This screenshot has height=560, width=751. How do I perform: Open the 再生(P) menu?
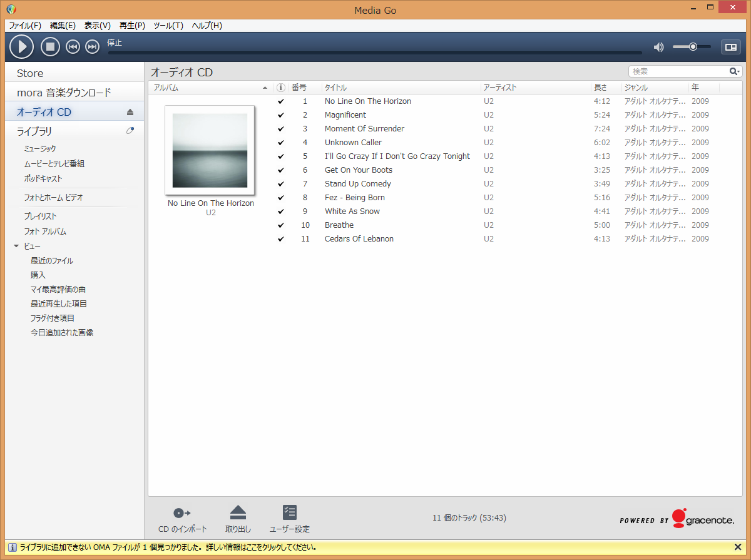click(132, 26)
